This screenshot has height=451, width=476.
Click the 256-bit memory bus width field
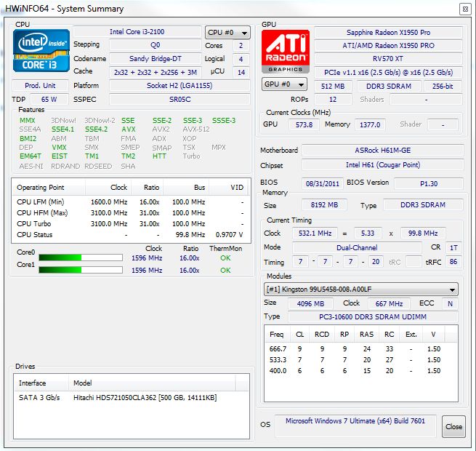[443, 87]
